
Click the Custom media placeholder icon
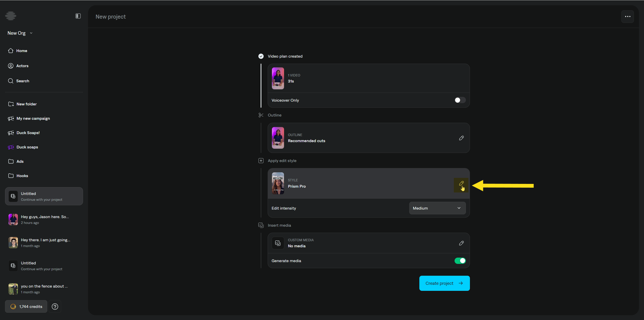(278, 243)
